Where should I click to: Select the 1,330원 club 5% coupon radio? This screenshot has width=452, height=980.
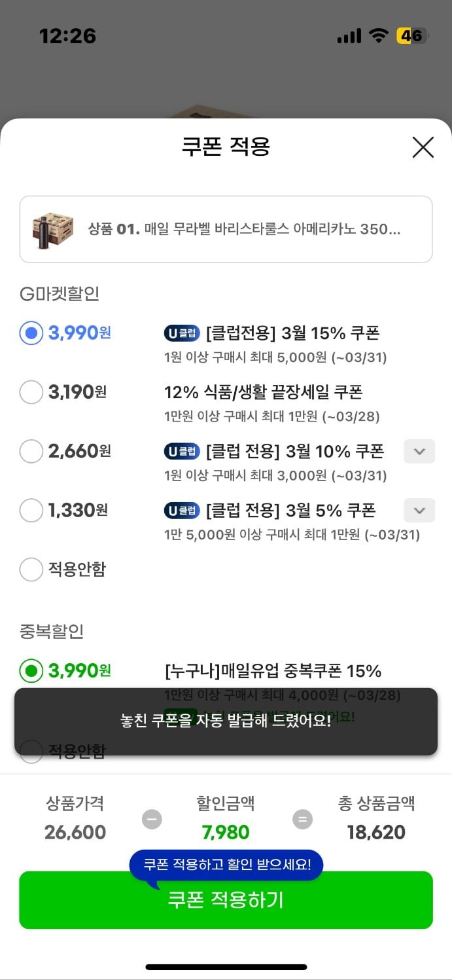tap(31, 510)
